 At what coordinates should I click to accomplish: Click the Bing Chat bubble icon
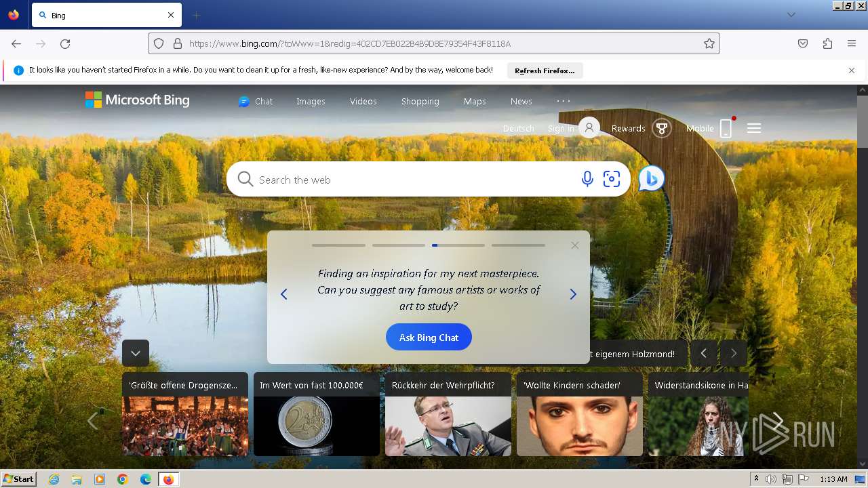pos(651,178)
